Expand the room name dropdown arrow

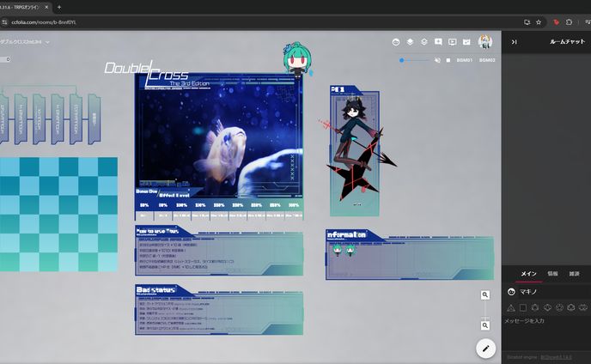tap(47, 42)
